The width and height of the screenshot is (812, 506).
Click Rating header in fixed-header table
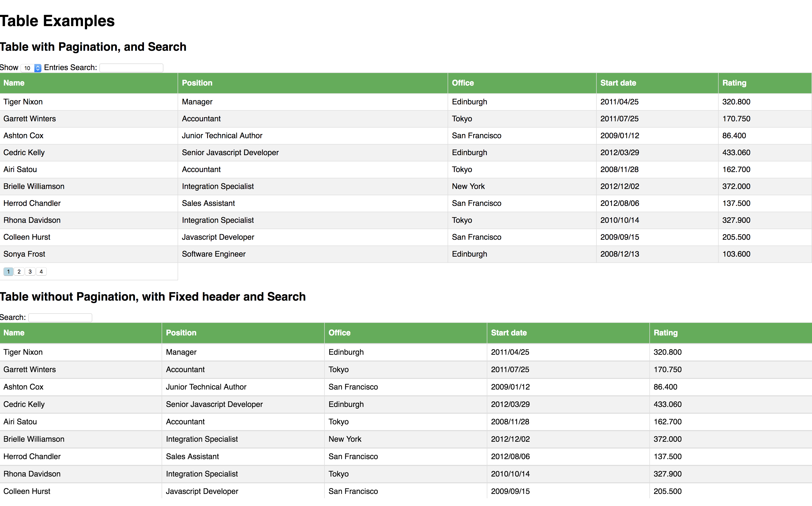coord(665,333)
